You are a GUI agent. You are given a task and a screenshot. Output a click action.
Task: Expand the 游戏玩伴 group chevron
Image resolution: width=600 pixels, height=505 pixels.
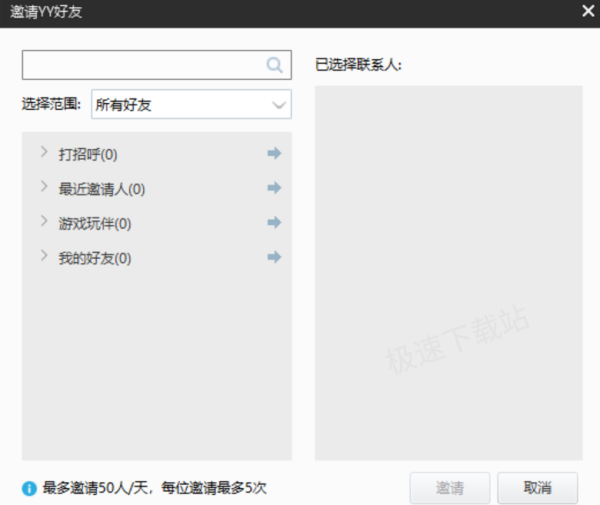click(43, 222)
